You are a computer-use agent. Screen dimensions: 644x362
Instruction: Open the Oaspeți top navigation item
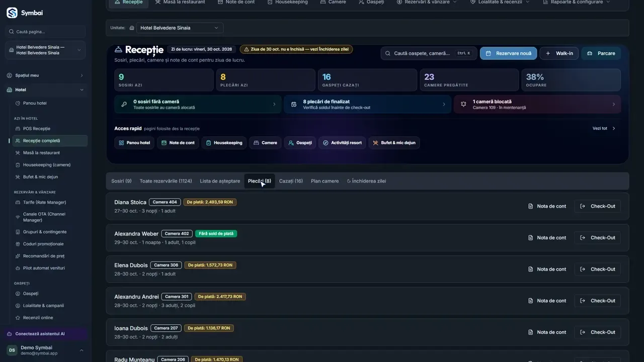[x=372, y=3]
